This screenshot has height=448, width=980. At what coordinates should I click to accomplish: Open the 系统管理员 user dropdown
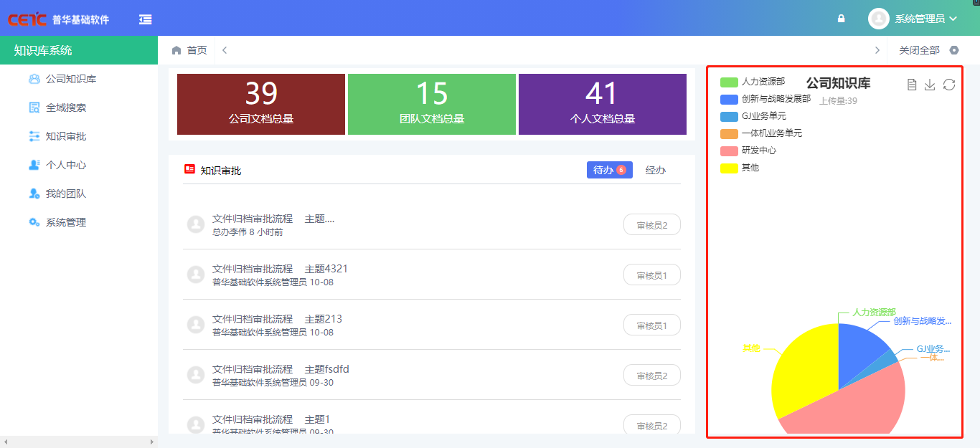pos(913,19)
